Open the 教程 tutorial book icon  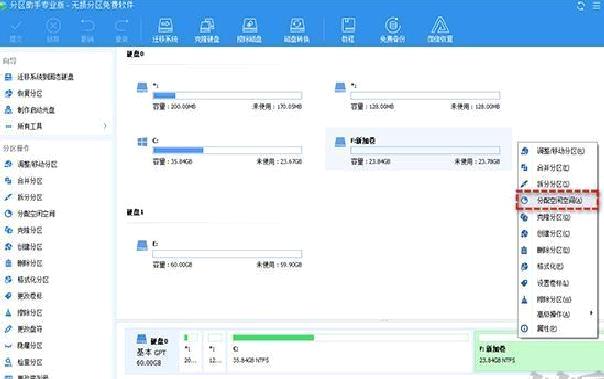coord(348,30)
